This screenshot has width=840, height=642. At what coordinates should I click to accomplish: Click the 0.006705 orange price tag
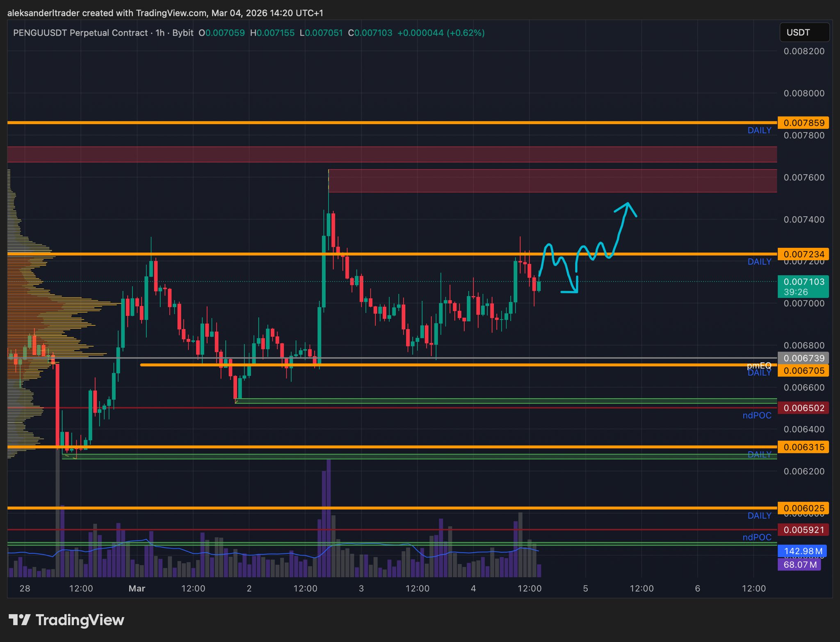point(803,371)
